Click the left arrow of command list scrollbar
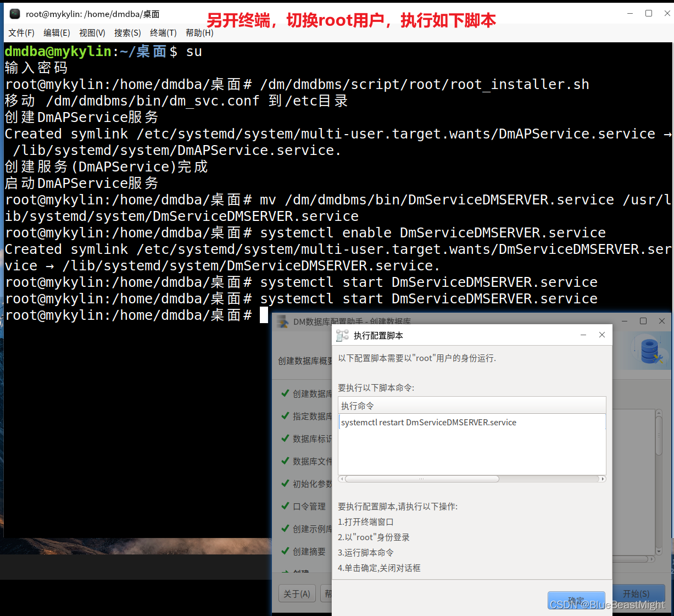 click(342, 479)
